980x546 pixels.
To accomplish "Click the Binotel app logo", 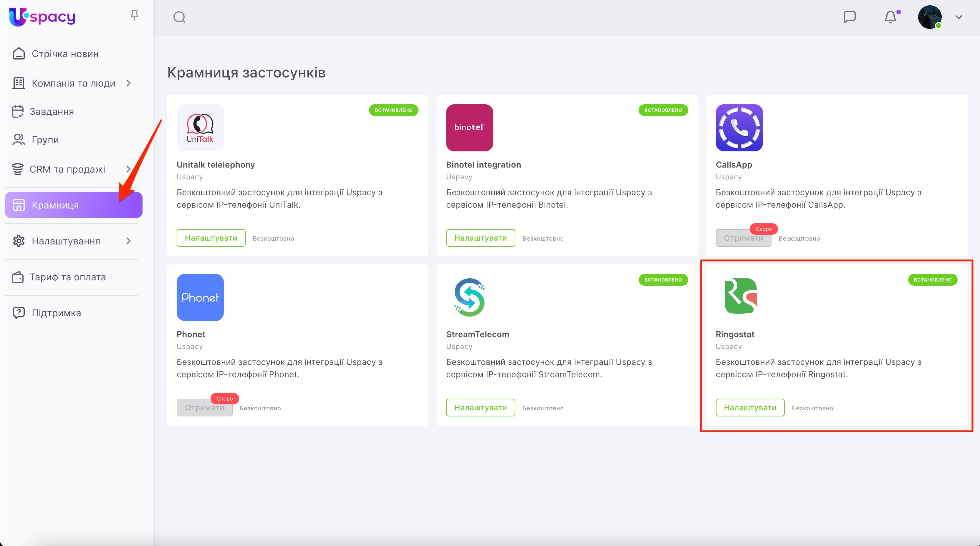I will pyautogui.click(x=469, y=128).
